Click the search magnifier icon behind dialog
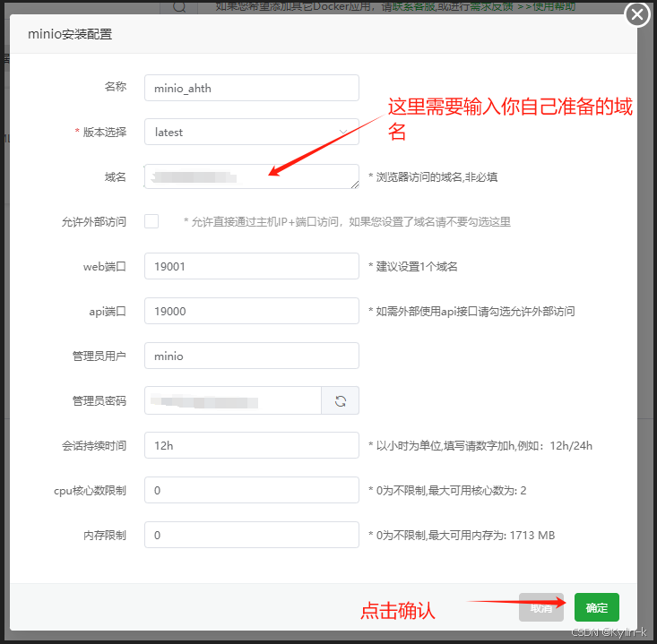The image size is (657, 644). (x=179, y=6)
